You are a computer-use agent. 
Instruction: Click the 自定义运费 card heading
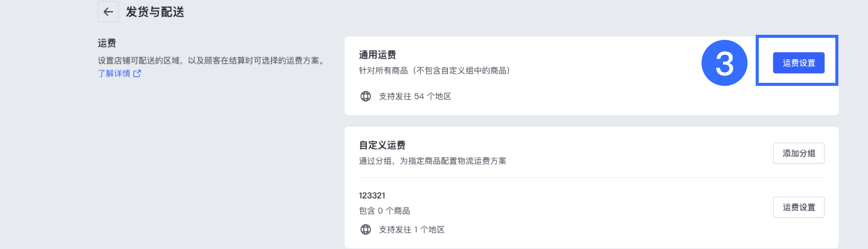pos(382,145)
